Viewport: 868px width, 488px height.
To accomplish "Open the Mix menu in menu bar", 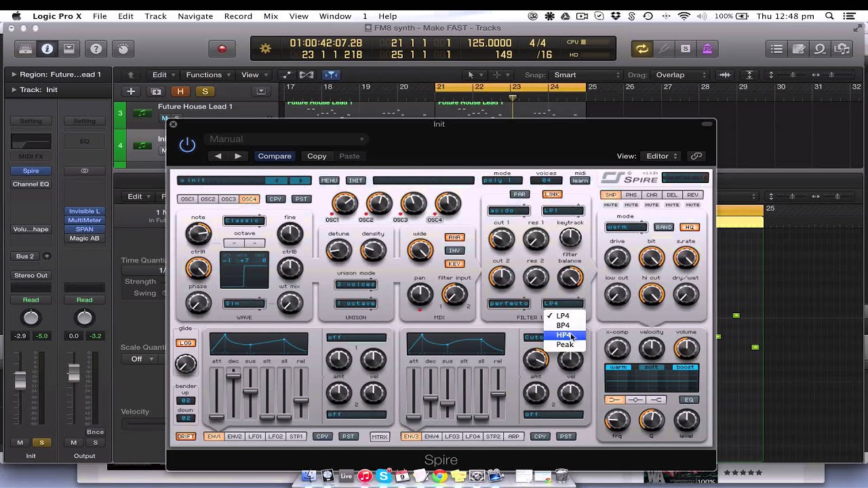I will click(x=271, y=16).
